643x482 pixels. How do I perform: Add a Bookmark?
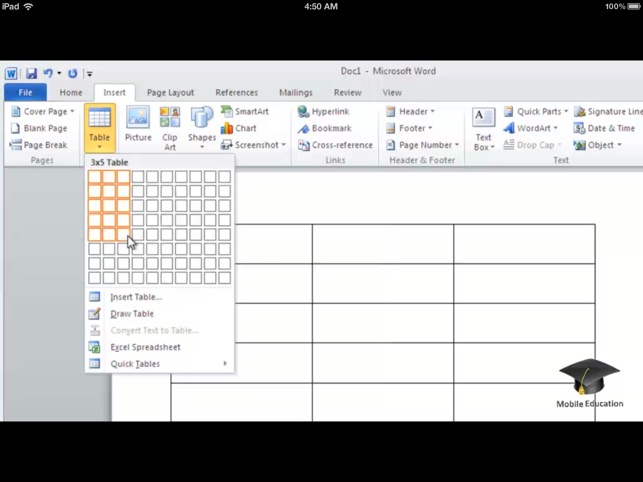point(325,128)
